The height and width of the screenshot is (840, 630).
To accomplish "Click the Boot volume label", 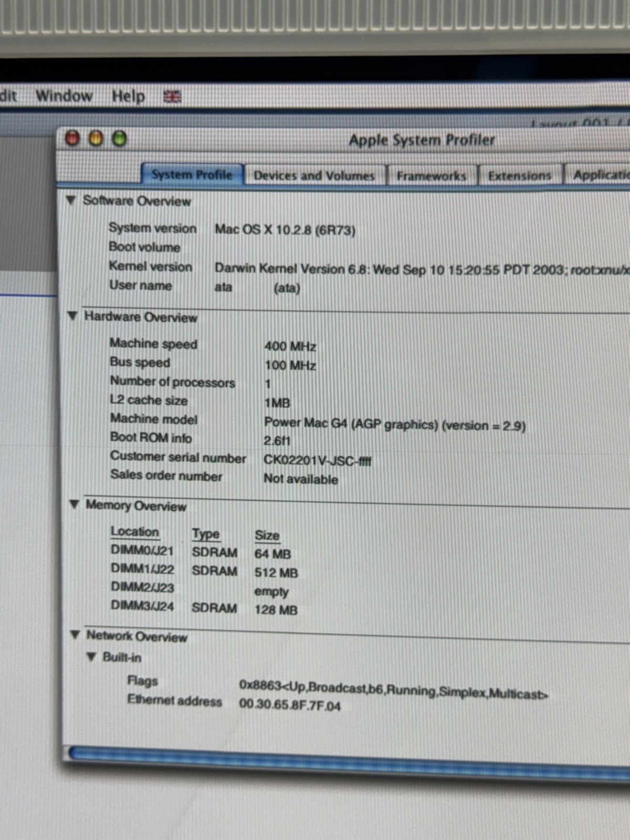I will [x=145, y=247].
